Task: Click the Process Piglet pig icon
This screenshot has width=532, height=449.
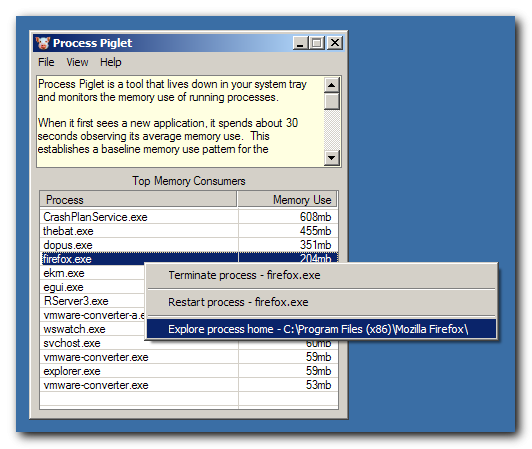Action: click(43, 43)
